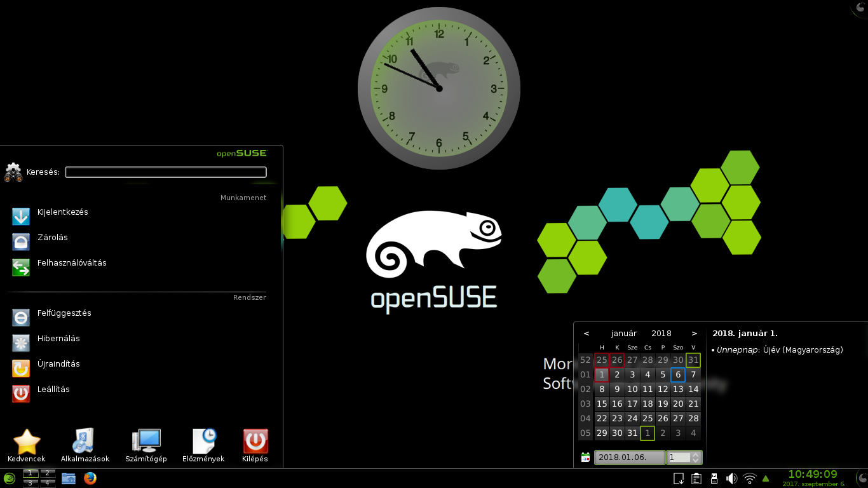Go to previous month in calendar
The image size is (868, 488).
click(x=587, y=334)
